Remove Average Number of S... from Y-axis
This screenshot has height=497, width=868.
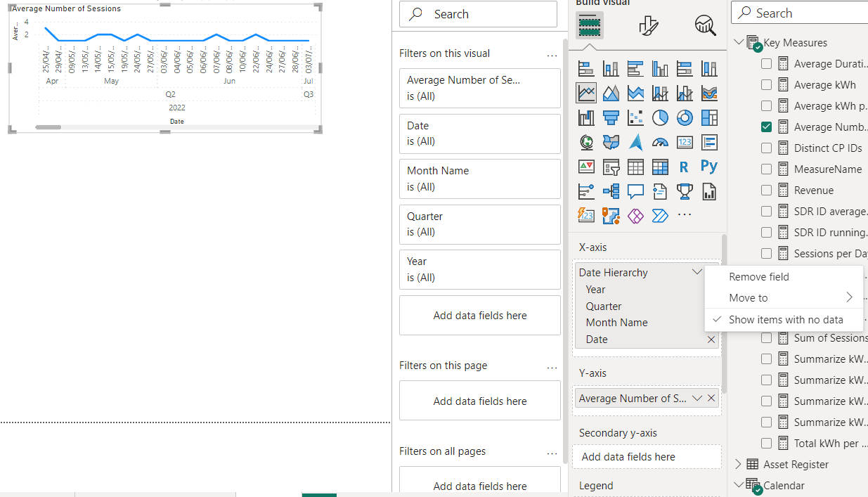[711, 398]
